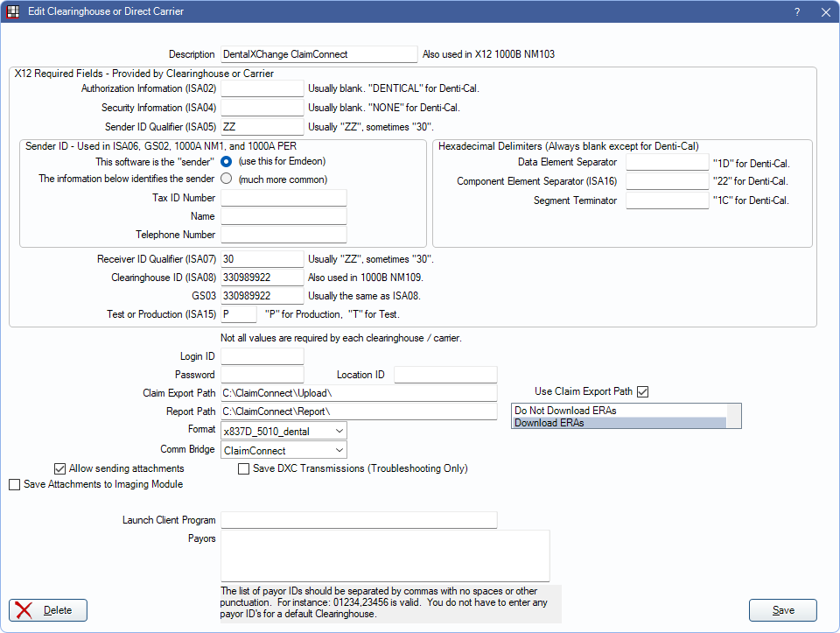Click the Password field

(262, 375)
